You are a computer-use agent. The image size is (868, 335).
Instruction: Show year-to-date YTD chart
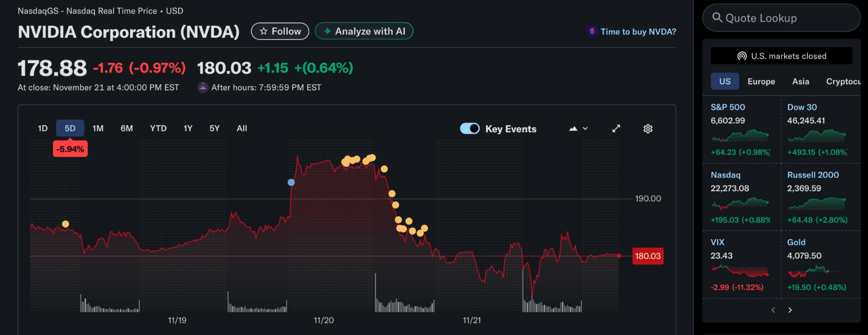pyautogui.click(x=158, y=128)
